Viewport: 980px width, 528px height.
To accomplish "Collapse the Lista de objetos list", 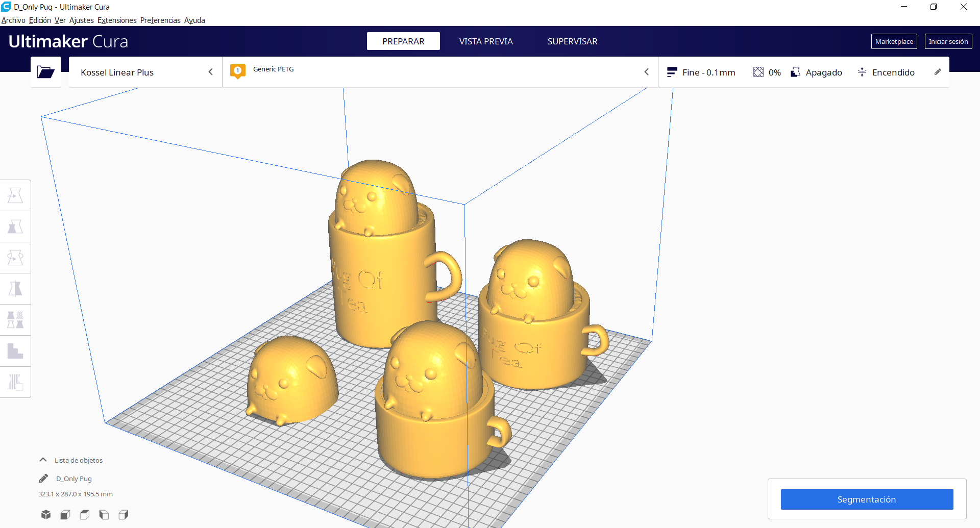I will 43,460.
